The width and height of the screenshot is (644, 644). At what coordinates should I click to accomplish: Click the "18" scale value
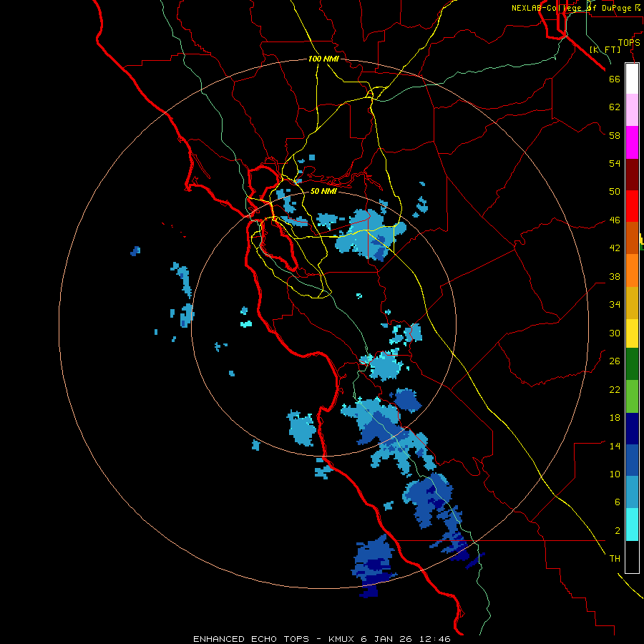(615, 418)
